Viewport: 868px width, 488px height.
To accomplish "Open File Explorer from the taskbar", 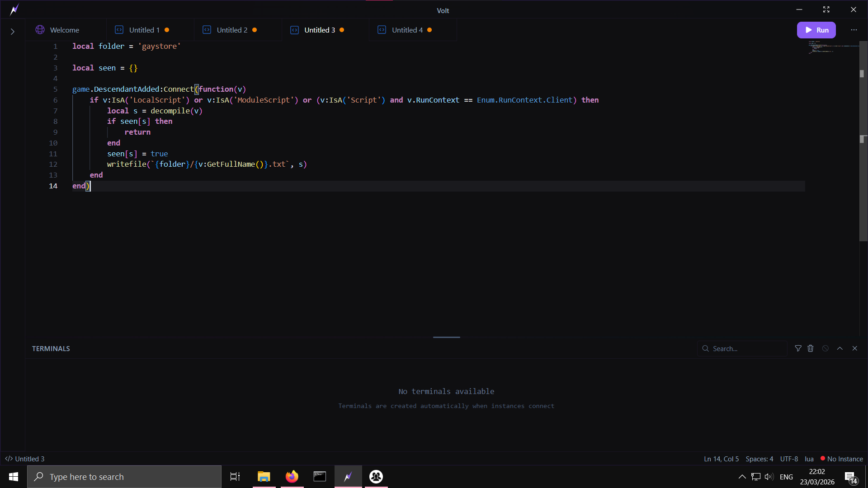I will click(264, 477).
